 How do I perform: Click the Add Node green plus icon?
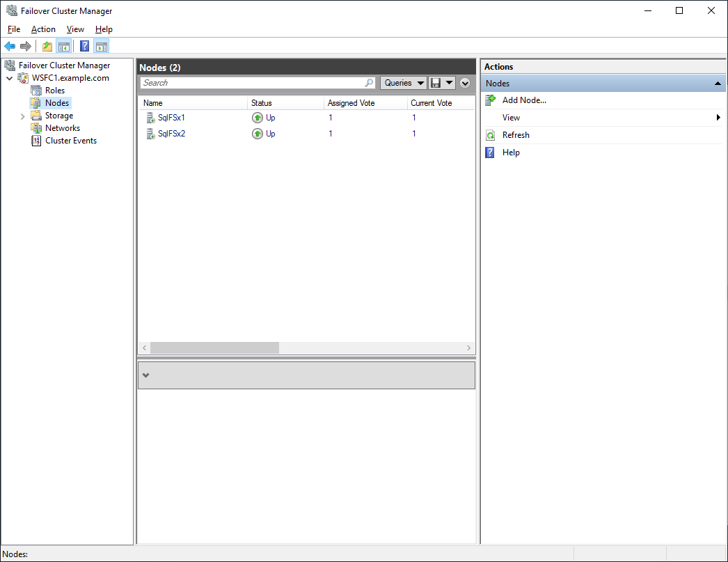[x=490, y=100]
